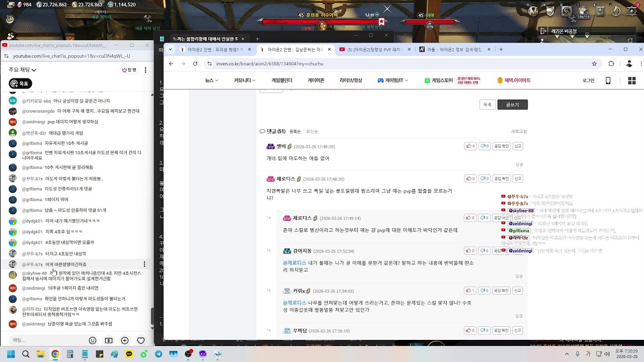Open a new browser tab

(501, 49)
